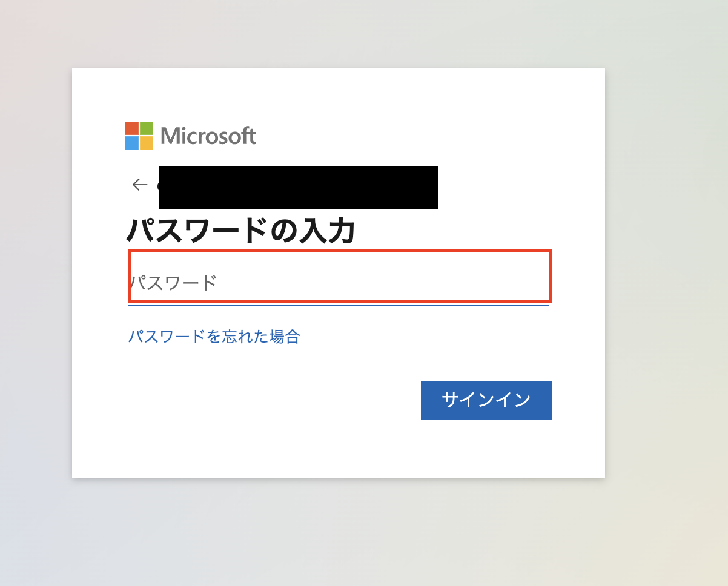
Task: Click the red square in the Microsoft logo
Action: pos(132,128)
